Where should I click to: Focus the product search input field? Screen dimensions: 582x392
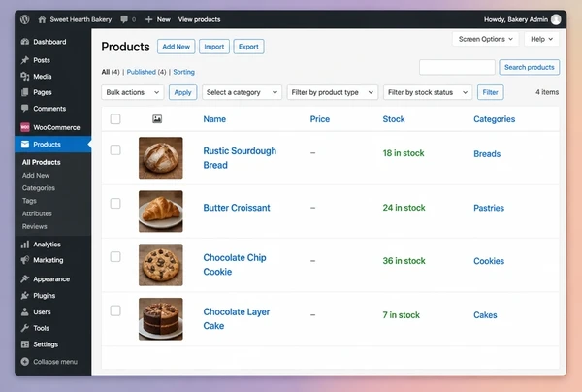(x=457, y=67)
